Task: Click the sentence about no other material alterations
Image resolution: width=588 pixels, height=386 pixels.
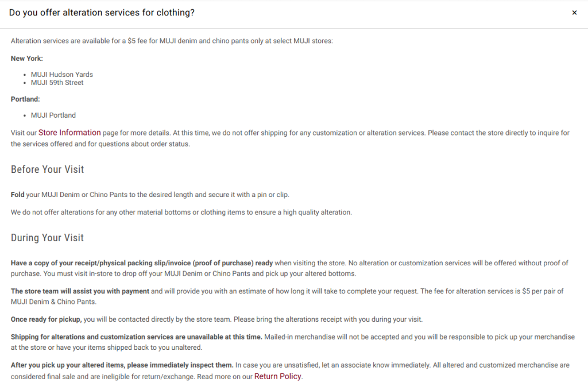Action: pos(181,213)
